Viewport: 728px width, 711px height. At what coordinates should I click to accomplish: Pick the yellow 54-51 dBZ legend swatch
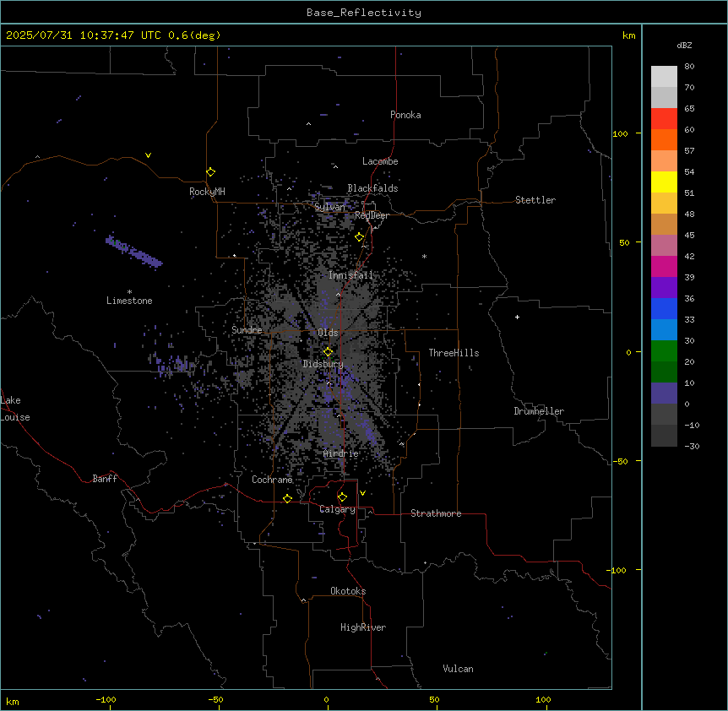click(664, 182)
